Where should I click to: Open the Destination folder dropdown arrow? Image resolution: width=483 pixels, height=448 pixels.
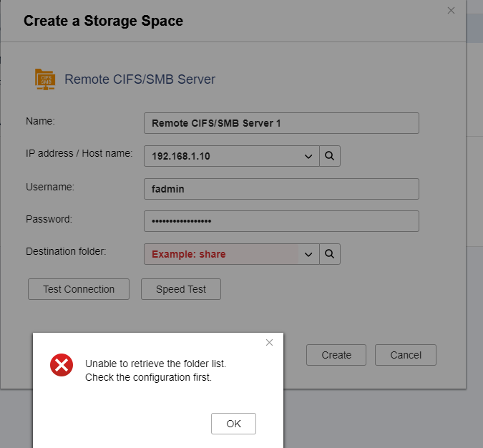(x=308, y=254)
